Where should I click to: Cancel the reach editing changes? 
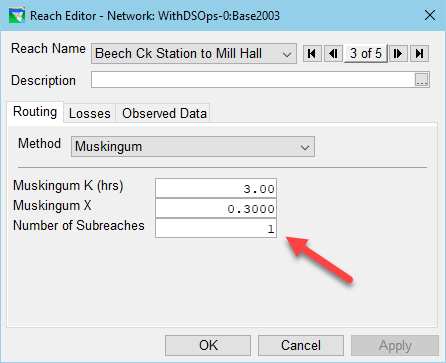pyautogui.click(x=301, y=345)
